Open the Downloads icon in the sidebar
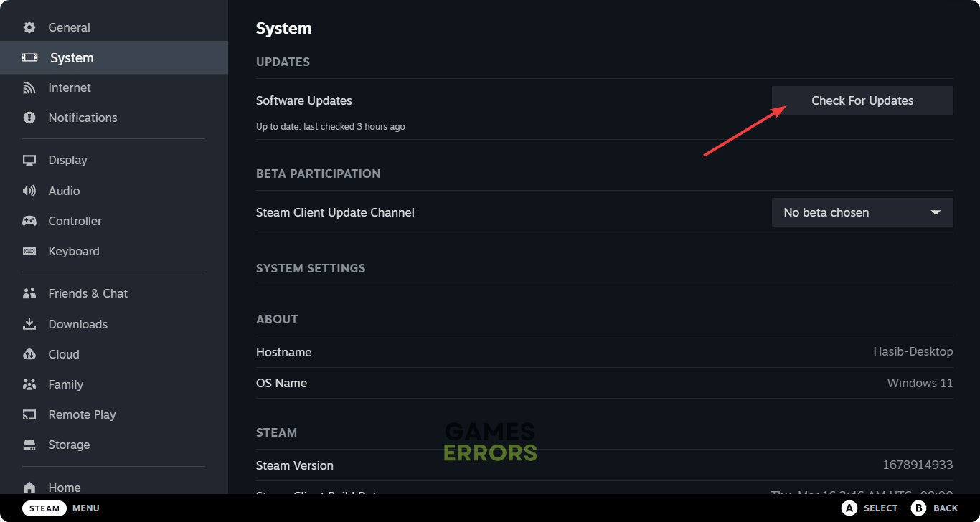This screenshot has height=522, width=980. pyautogui.click(x=29, y=324)
